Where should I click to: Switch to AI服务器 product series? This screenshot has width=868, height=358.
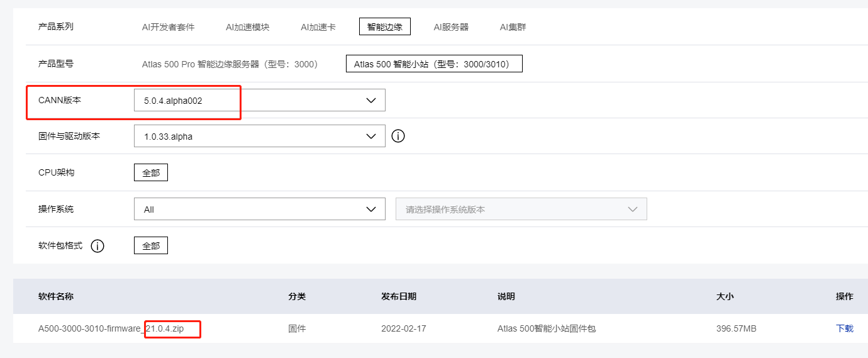point(451,27)
